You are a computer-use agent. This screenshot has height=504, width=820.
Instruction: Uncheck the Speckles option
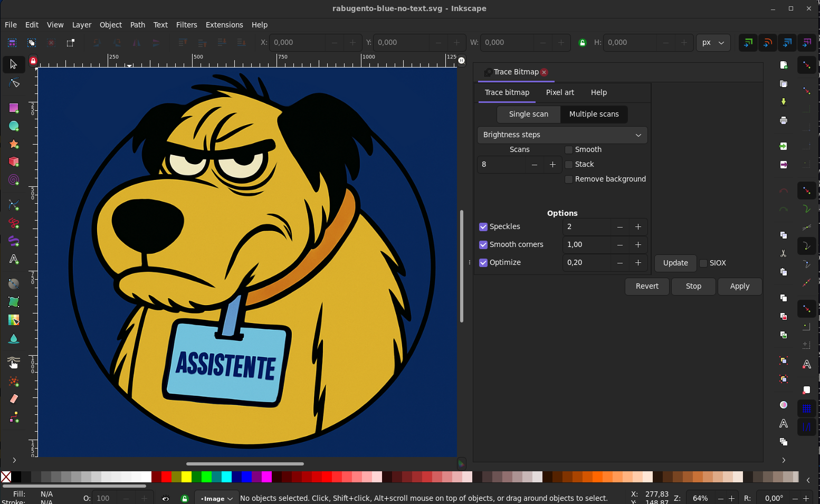tap(483, 227)
